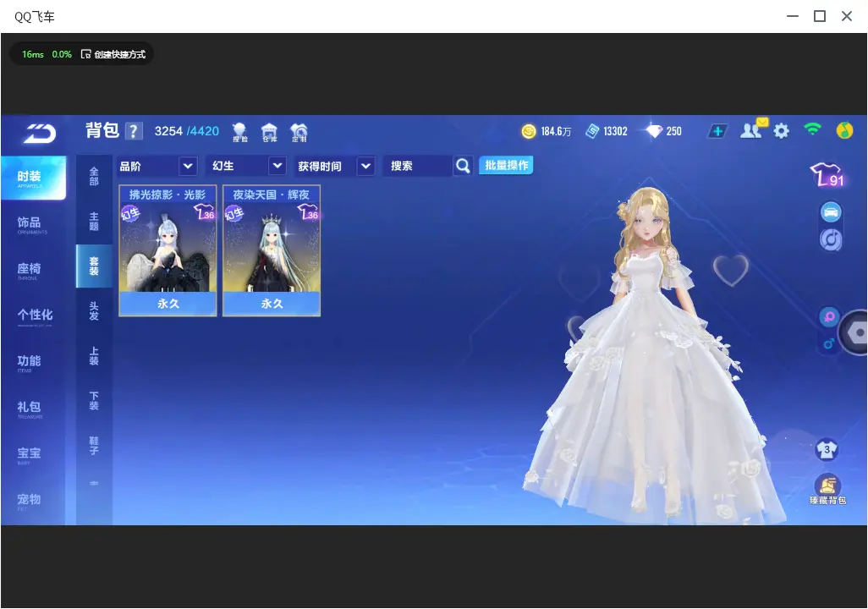Click the blue coupon currency icon
Viewport: 868px width, 609px height.
(592, 131)
